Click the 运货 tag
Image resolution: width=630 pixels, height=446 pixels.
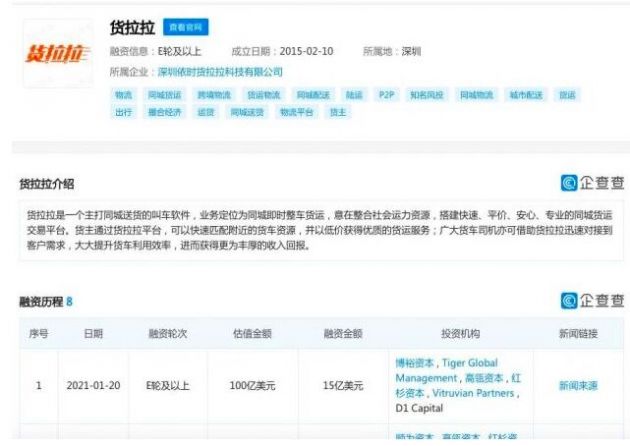205,112
